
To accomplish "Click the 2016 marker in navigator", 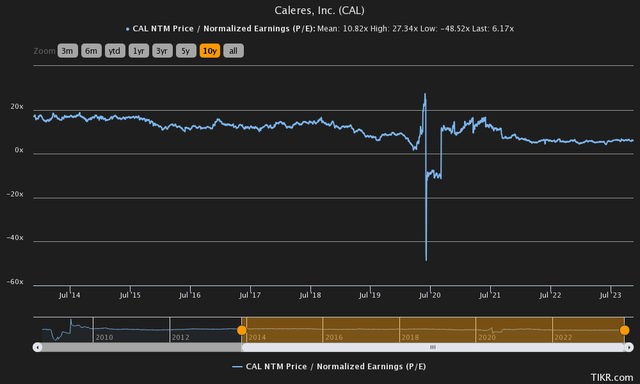I will (x=334, y=337).
